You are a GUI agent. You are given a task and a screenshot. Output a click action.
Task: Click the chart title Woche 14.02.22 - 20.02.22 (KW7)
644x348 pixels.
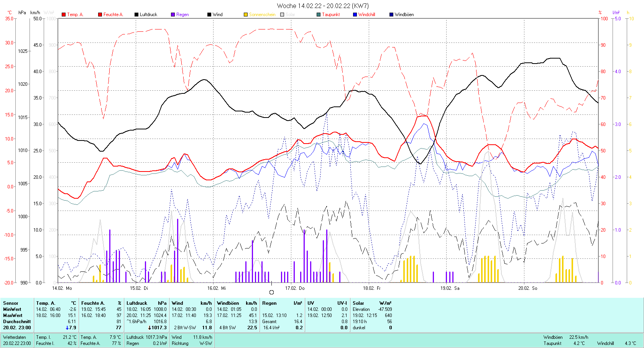pyautogui.click(x=323, y=6)
